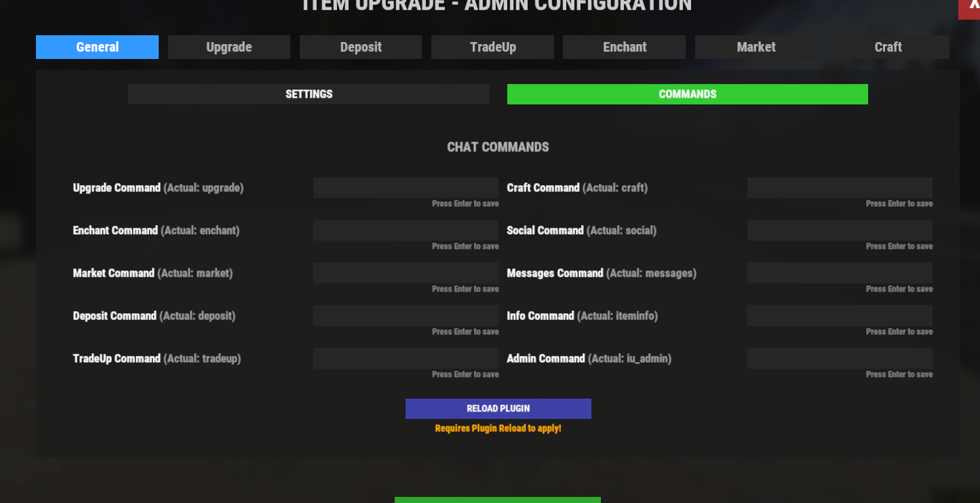Click the Upgrade Command input field
980x503 pixels.
[406, 188]
